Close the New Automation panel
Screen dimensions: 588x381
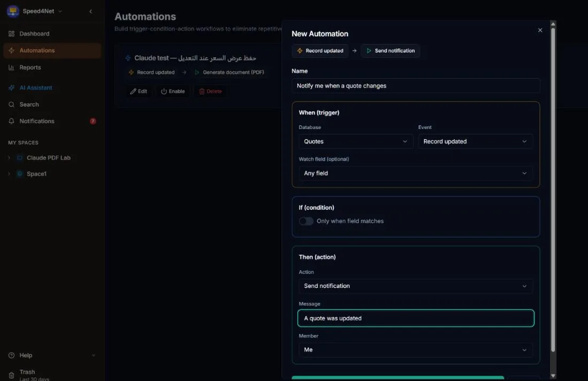click(540, 30)
